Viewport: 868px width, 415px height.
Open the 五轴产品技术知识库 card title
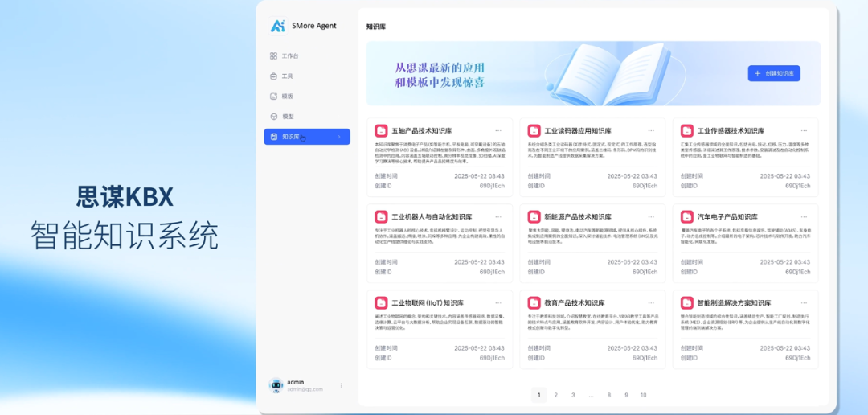[421, 131]
